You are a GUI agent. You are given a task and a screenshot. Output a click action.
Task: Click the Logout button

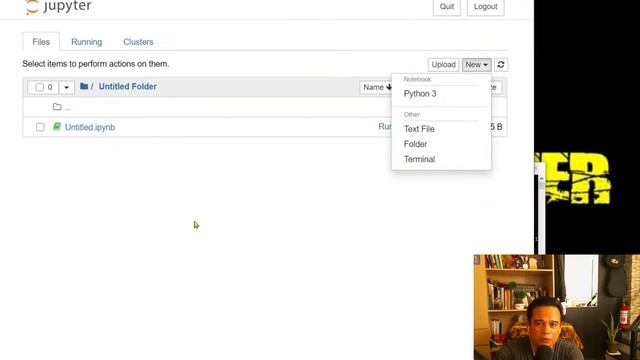[x=485, y=7]
